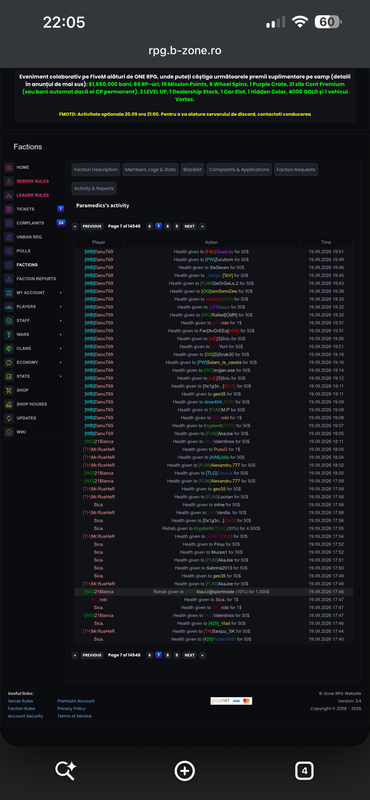Go to page 9 in top pagination
Image resolution: width=370 pixels, height=800 pixels.
[x=177, y=226]
